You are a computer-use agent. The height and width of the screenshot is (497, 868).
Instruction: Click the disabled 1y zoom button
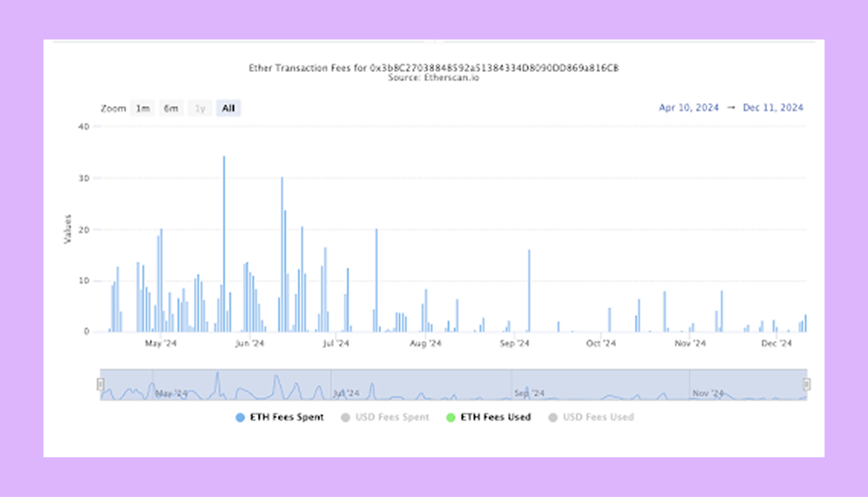(200, 108)
